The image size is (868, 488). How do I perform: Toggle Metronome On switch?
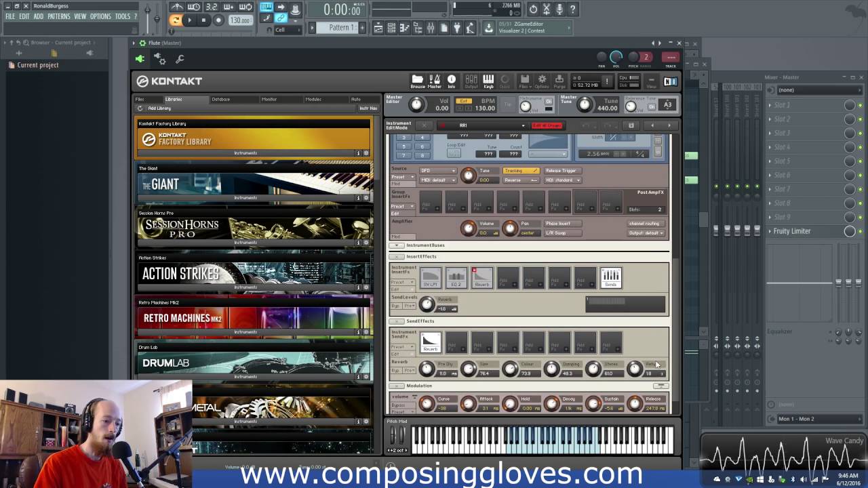pyautogui.click(x=549, y=102)
